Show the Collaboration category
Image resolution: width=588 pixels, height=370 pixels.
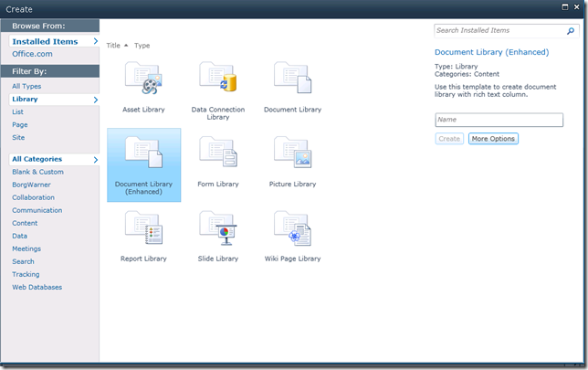coord(33,197)
